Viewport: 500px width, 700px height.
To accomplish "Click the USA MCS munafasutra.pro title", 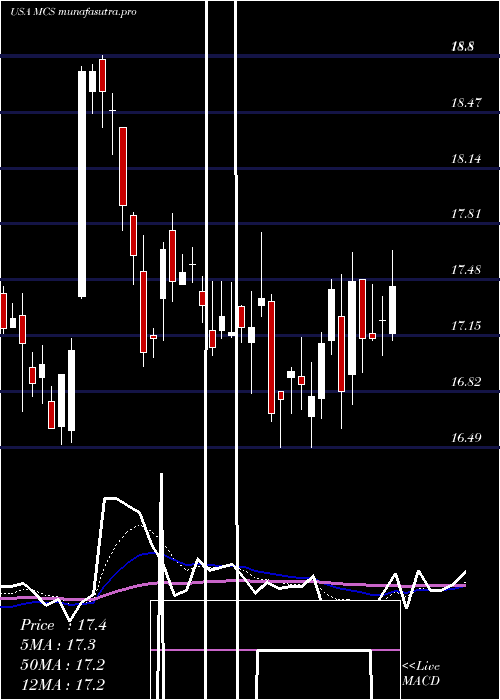I will 73,12.
